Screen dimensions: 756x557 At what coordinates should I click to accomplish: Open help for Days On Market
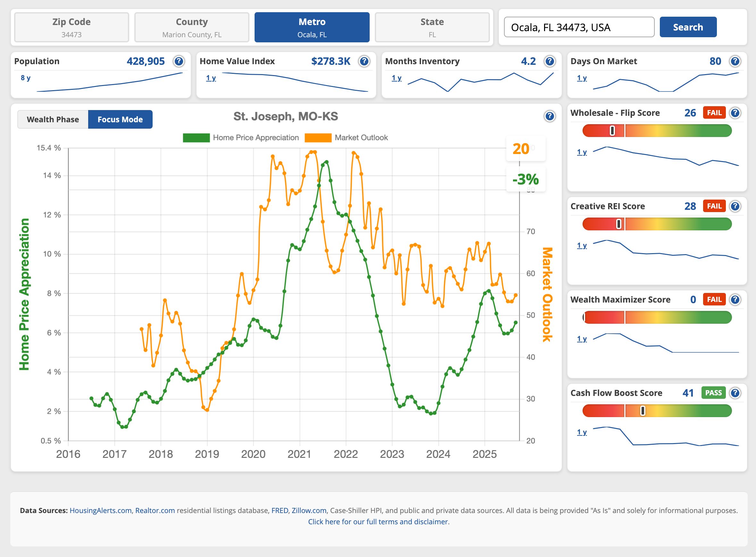click(x=735, y=61)
